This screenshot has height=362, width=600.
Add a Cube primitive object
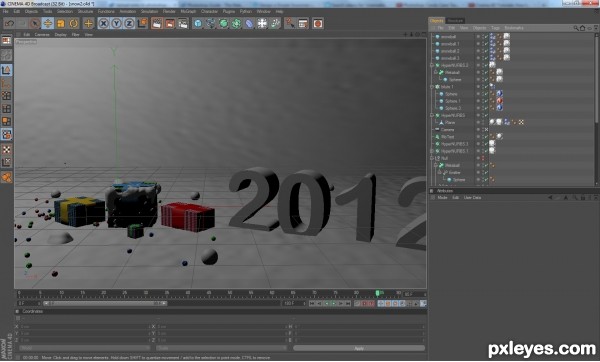(198, 24)
